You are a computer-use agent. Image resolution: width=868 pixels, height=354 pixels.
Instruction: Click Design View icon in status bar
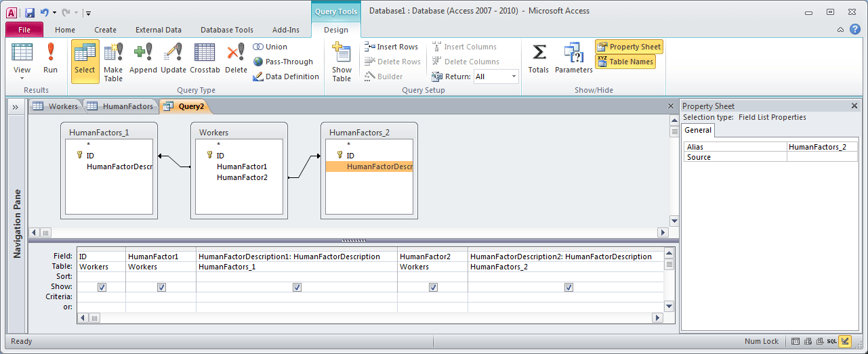(845, 341)
